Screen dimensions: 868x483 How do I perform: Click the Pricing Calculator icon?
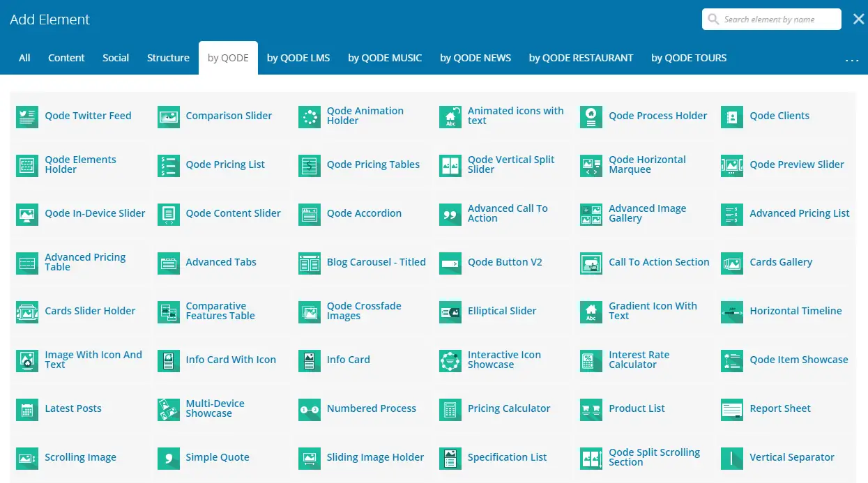tap(450, 409)
